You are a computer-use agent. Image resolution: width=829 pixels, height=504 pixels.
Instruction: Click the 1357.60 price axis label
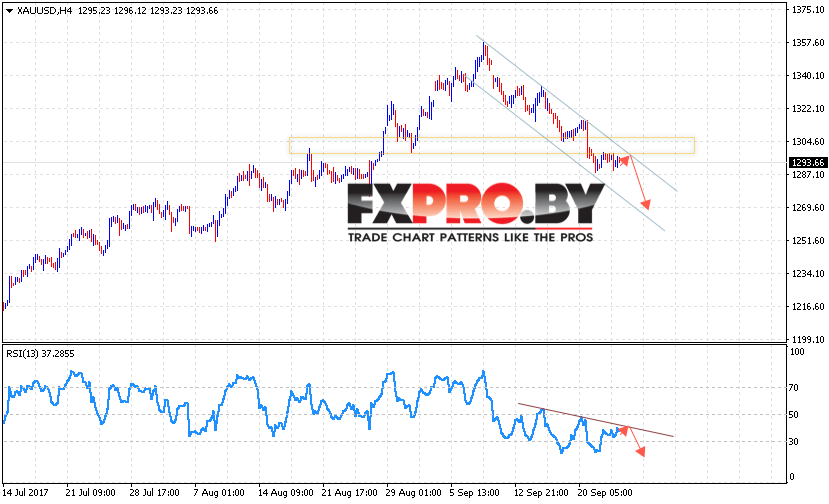[x=808, y=42]
